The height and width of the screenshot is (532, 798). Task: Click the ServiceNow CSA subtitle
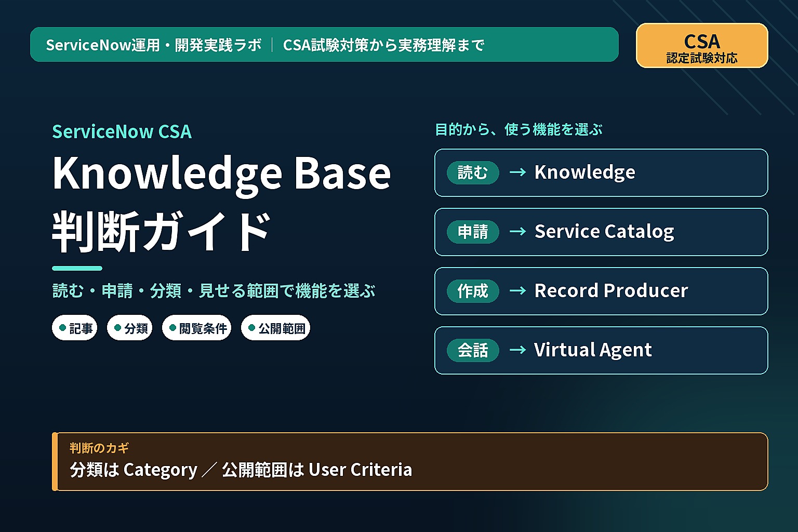pos(122,132)
